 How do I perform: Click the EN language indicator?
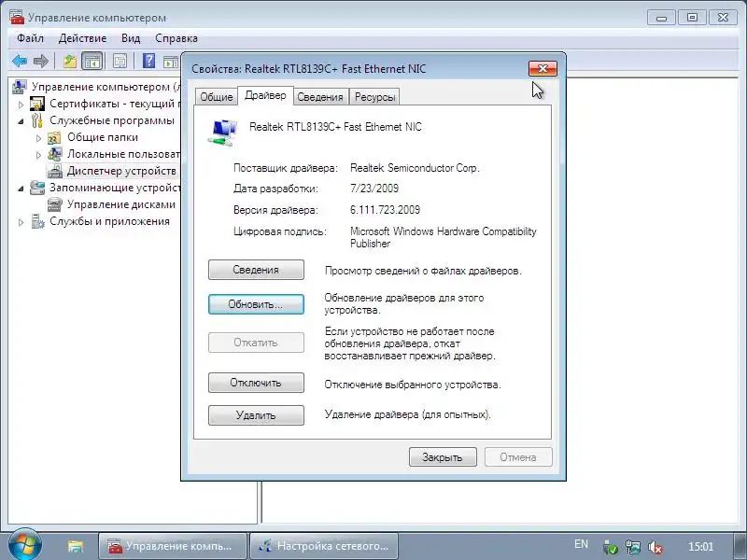[x=581, y=544]
